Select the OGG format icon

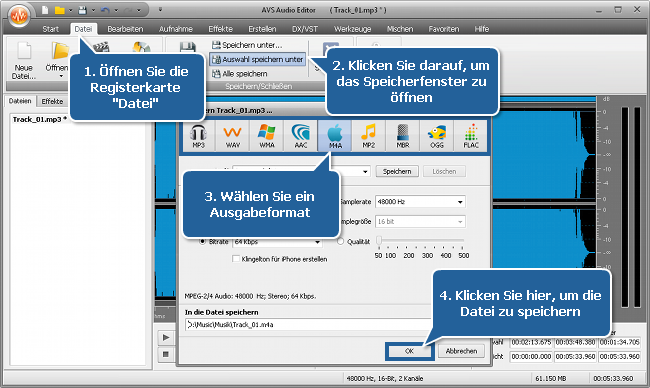coord(437,136)
